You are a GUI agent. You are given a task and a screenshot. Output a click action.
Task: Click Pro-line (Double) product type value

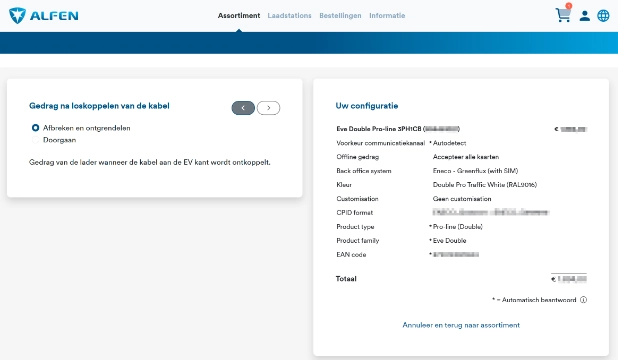click(x=458, y=226)
